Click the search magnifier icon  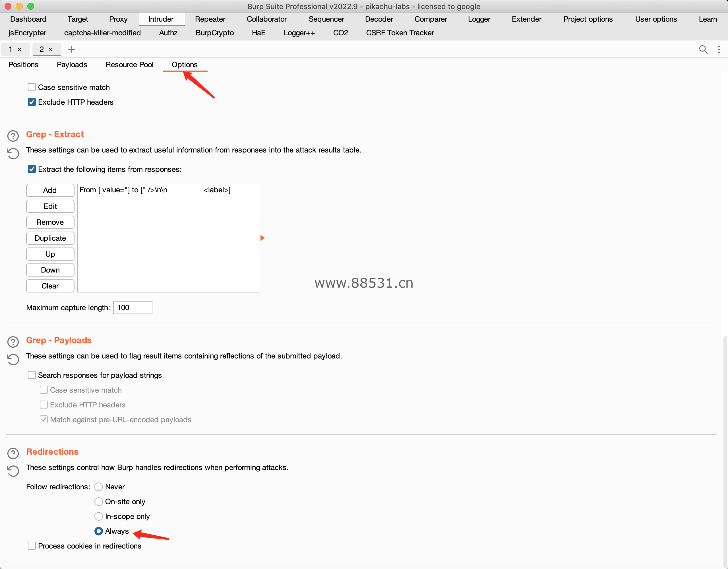(703, 50)
